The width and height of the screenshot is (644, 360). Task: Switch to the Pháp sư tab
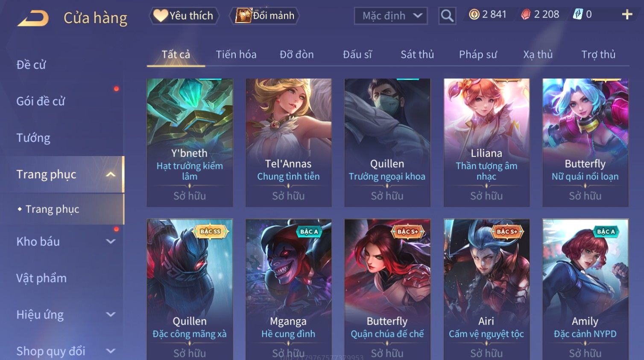tap(478, 55)
